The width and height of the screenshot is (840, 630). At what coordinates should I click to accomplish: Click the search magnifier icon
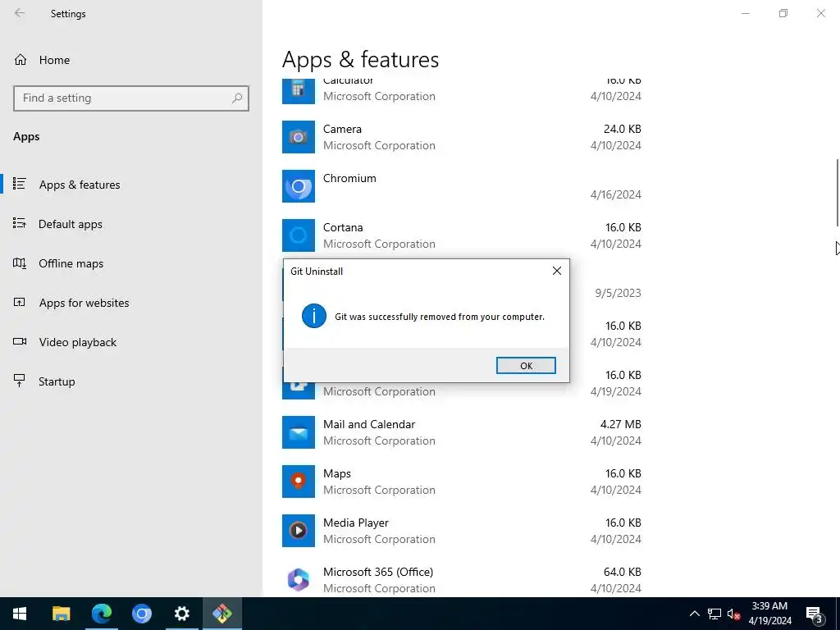[x=237, y=98]
